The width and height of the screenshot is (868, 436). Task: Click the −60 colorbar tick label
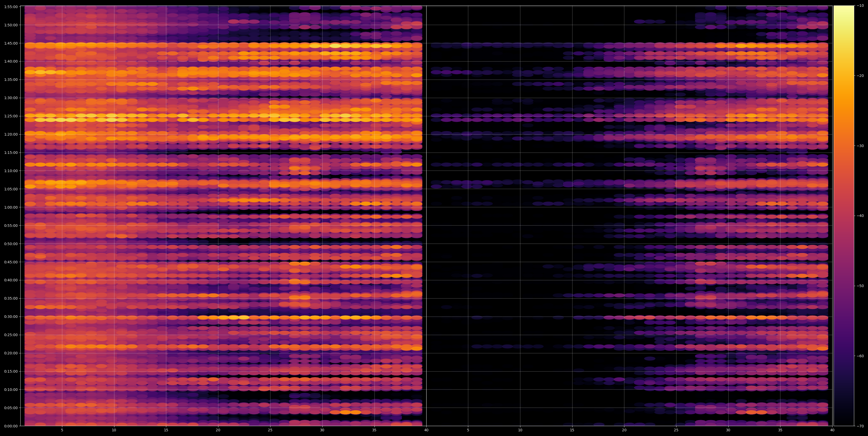click(x=861, y=356)
